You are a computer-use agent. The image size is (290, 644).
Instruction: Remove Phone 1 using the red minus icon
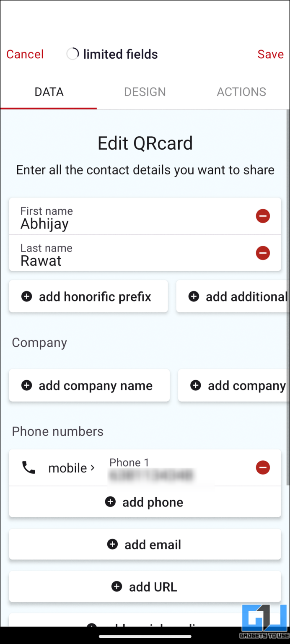click(x=263, y=467)
